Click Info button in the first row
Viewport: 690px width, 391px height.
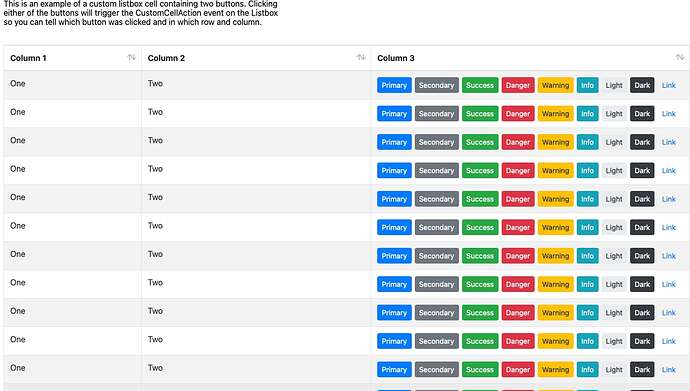[587, 85]
